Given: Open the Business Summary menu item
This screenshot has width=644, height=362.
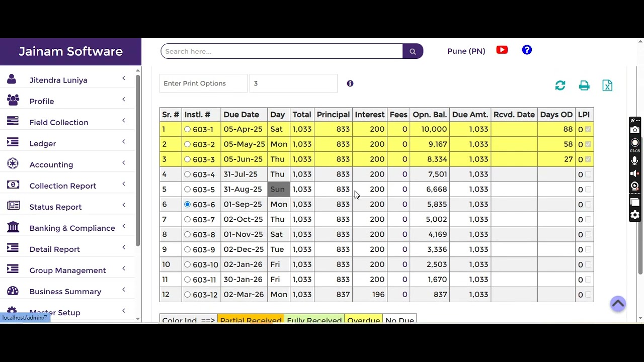Looking at the screenshot, I should (x=65, y=292).
